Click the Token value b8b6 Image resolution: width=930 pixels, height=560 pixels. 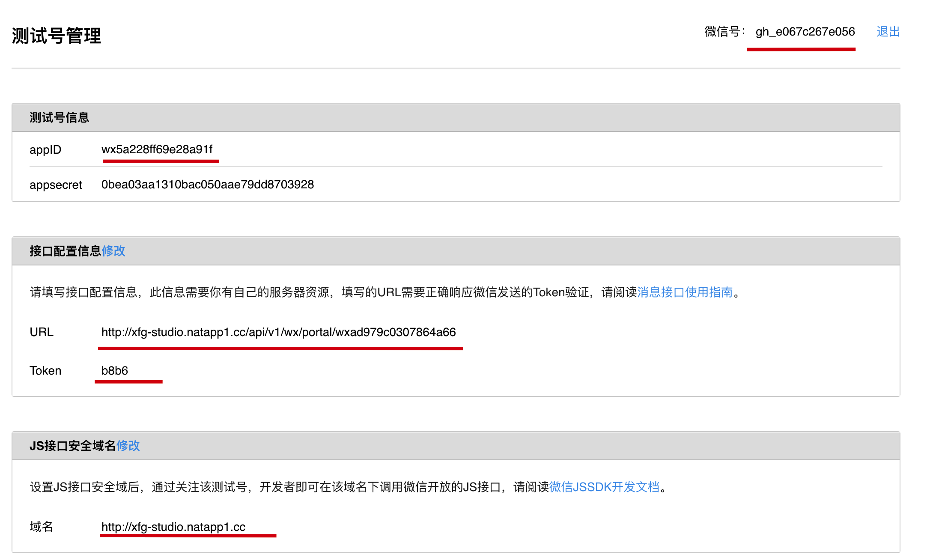tap(115, 371)
